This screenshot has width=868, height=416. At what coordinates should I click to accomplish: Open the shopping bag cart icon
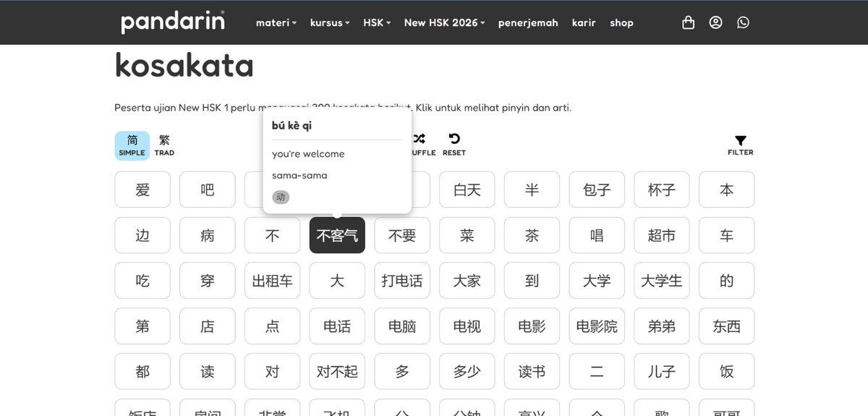tap(688, 22)
